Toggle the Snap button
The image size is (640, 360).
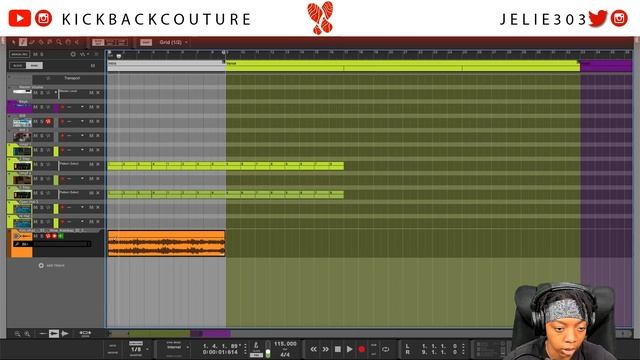(x=146, y=42)
